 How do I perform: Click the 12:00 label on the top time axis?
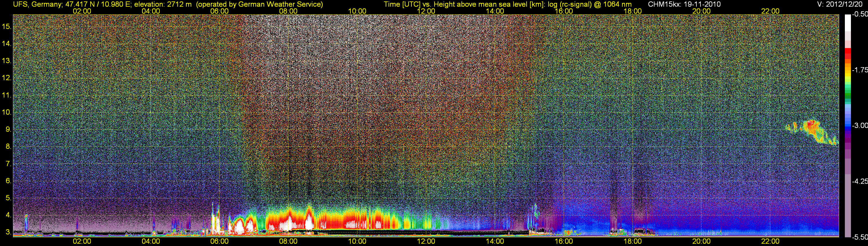click(426, 11)
